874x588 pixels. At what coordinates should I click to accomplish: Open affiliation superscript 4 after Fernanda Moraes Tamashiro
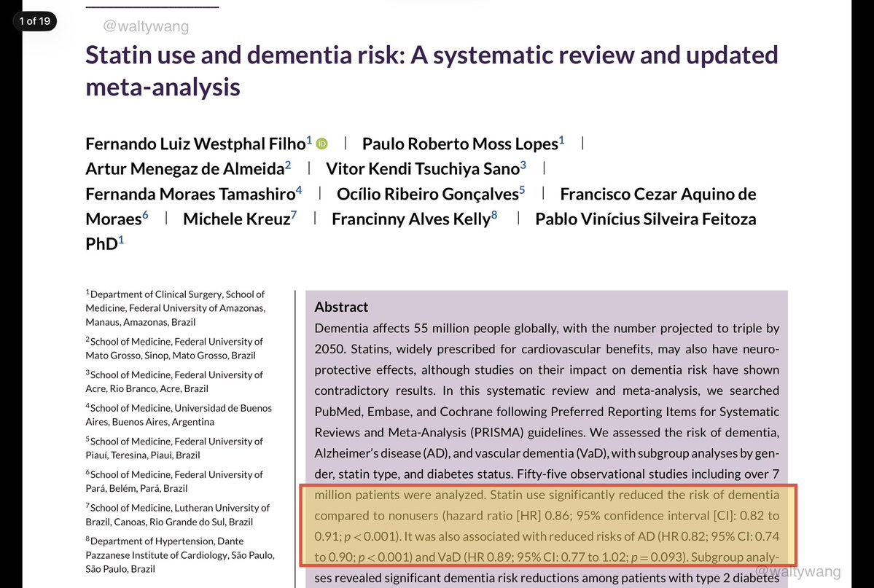point(299,190)
